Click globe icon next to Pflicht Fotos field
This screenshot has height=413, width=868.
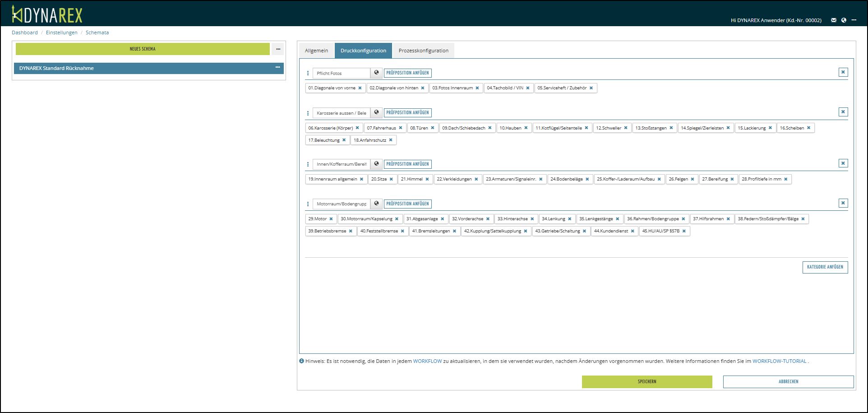point(377,73)
